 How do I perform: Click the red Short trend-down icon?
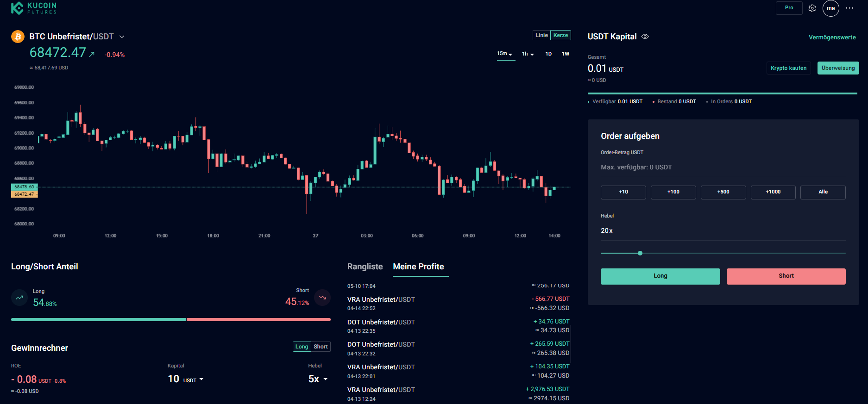coord(322,298)
